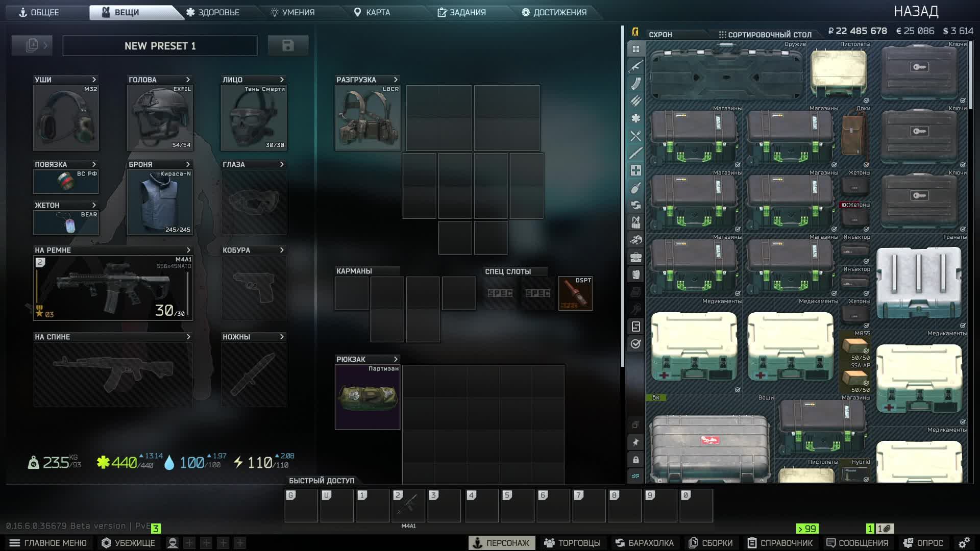Click the lock icon in stash sidebar
Screen dimensions: 980x551
(635, 460)
